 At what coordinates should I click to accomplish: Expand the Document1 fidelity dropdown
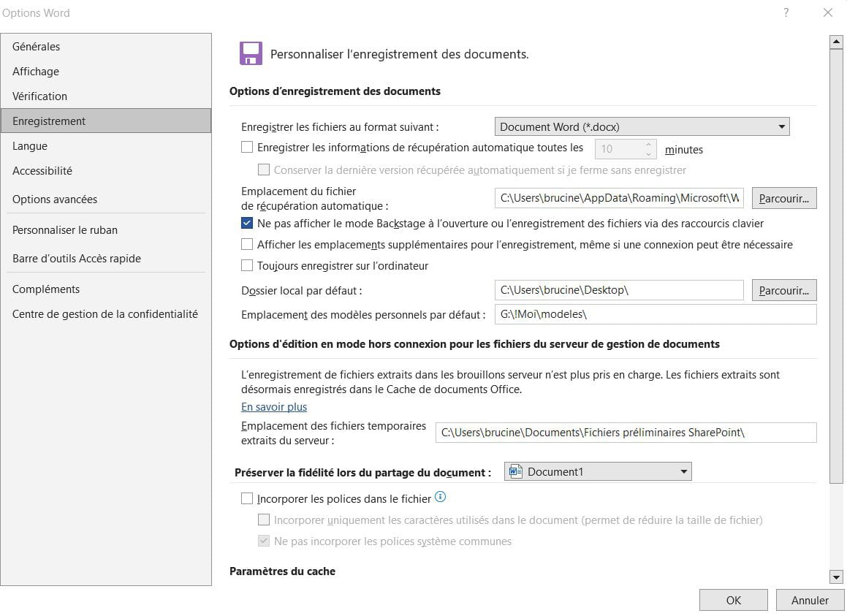(683, 471)
